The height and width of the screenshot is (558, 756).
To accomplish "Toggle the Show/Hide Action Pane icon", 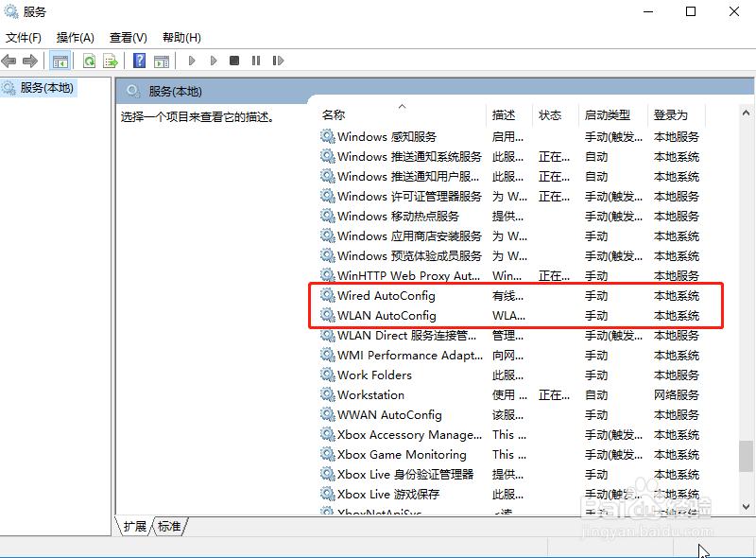I will tap(161, 61).
